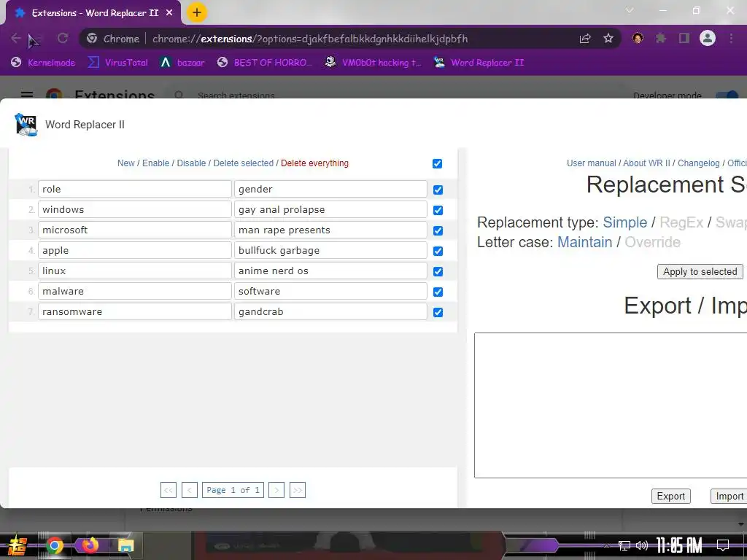Click the share page icon in address bar

click(x=585, y=39)
